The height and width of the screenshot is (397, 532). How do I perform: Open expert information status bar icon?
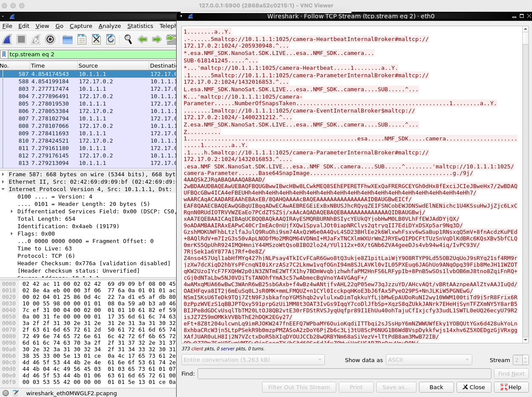[5, 393]
